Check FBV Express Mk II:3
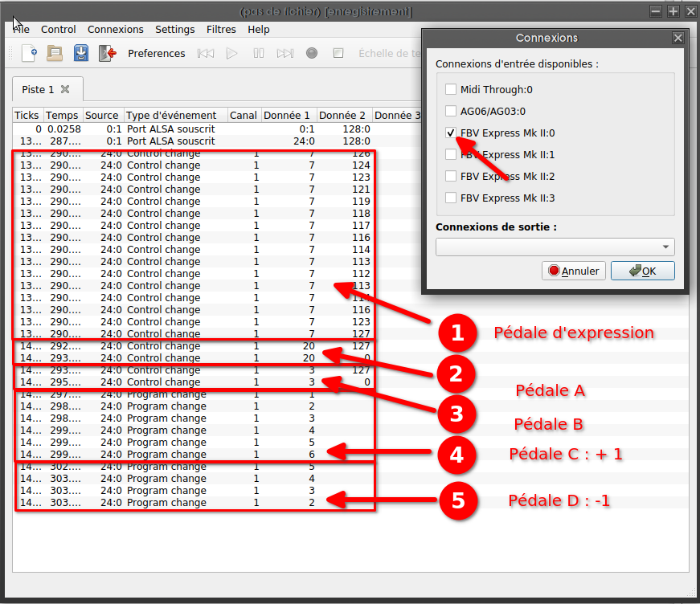Image resolution: width=700 pixels, height=604 pixels. [451, 198]
